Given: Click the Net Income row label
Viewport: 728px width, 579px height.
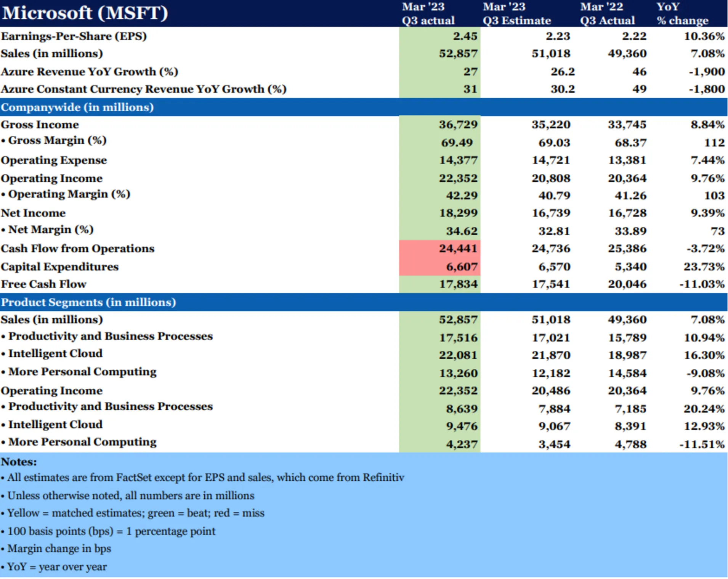Looking at the screenshot, I should (x=33, y=213).
